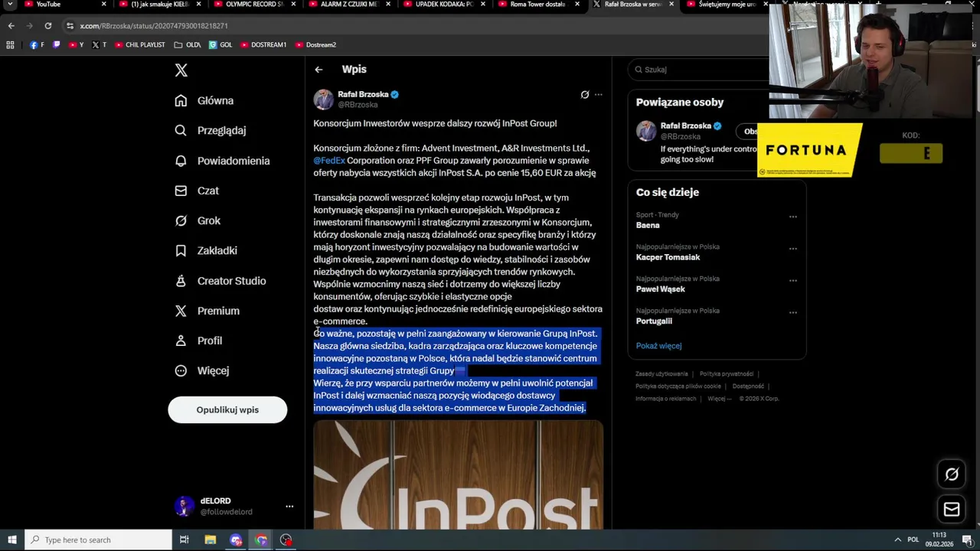Reload the page
980x551 pixels.
point(47,26)
